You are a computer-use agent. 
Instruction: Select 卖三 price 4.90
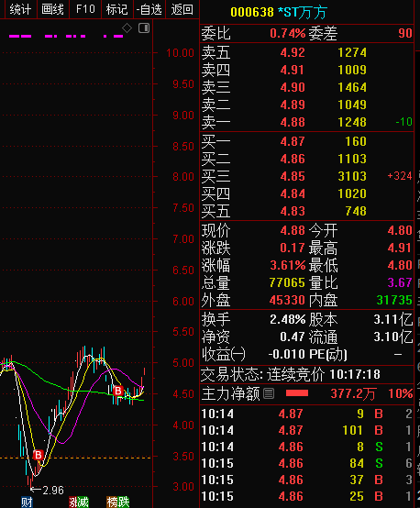tap(293, 87)
